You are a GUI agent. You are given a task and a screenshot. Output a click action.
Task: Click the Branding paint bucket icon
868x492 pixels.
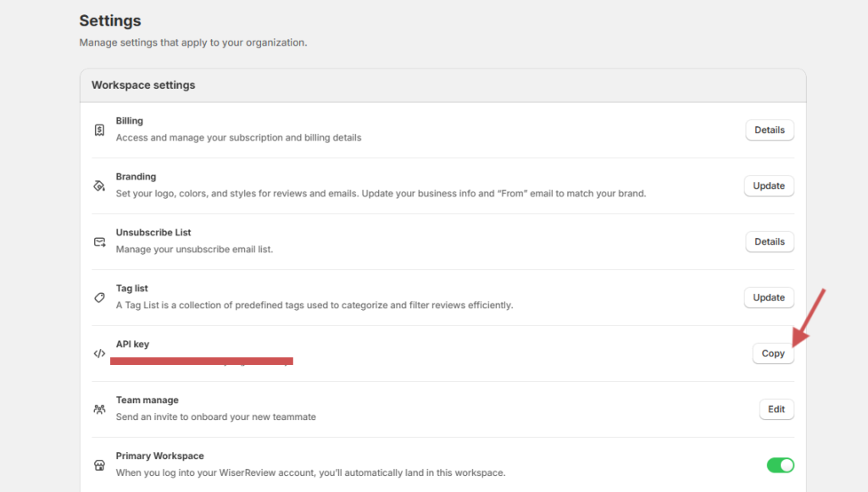pos(99,186)
